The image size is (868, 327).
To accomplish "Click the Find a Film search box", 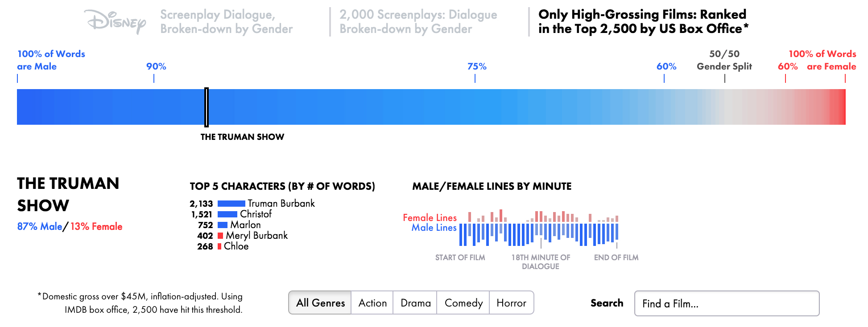I will pos(727,303).
